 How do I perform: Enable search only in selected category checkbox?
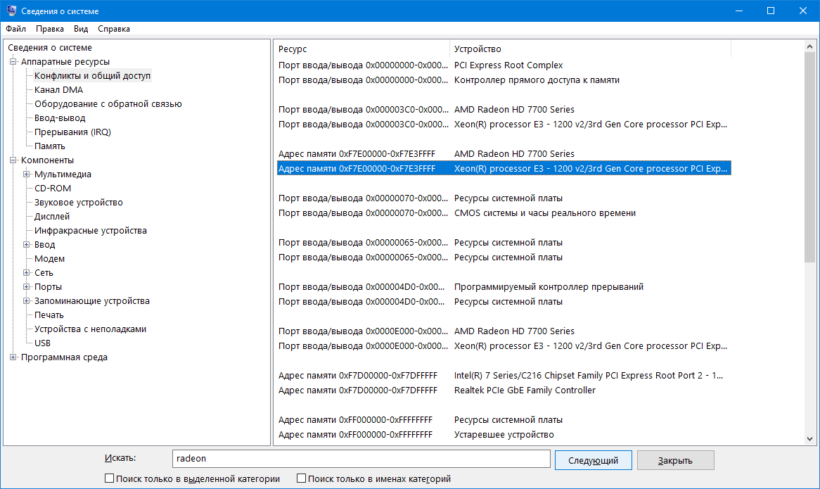pyautogui.click(x=110, y=479)
